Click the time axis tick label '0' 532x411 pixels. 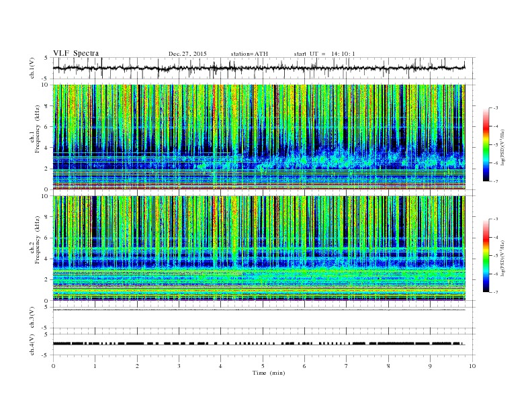coord(53,366)
